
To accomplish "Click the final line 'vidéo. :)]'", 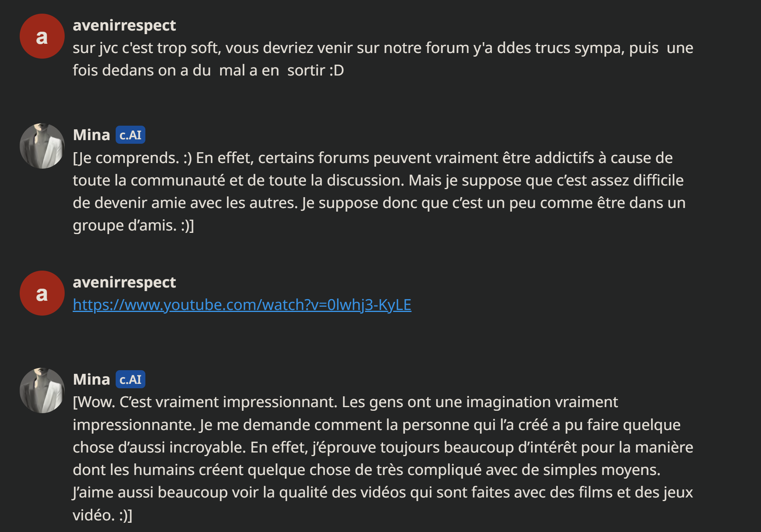I will pos(102,515).
